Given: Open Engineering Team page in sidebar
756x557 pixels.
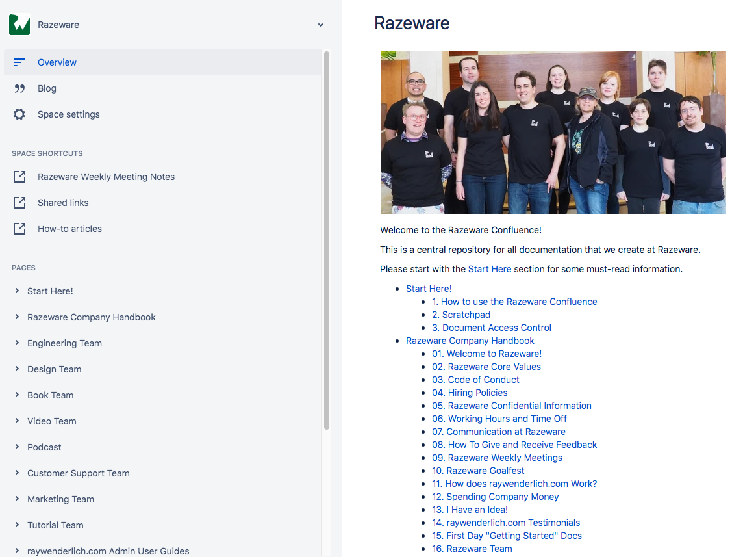Looking at the screenshot, I should point(64,343).
